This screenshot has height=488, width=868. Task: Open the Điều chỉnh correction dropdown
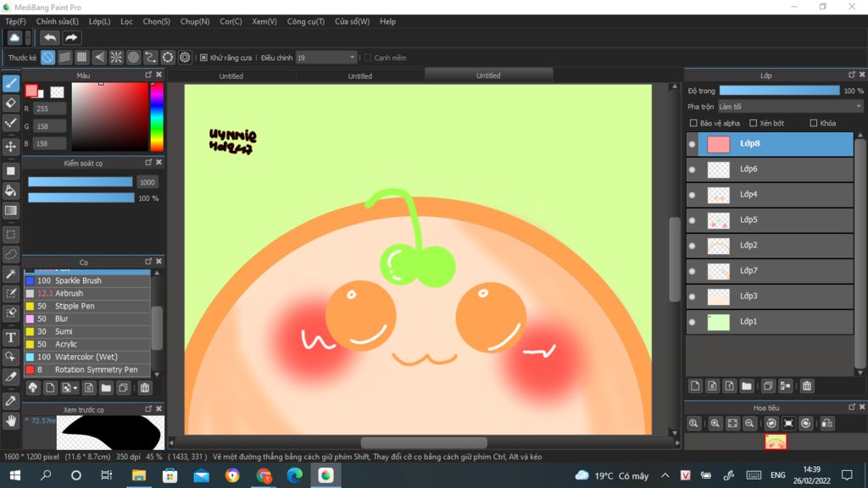pos(326,58)
